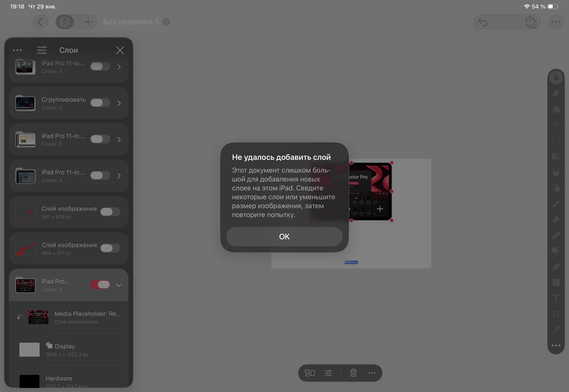Open the share export icon

(x=531, y=22)
